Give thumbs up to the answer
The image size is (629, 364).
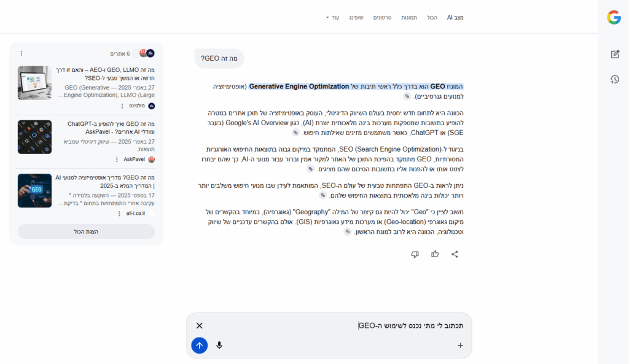point(435,254)
